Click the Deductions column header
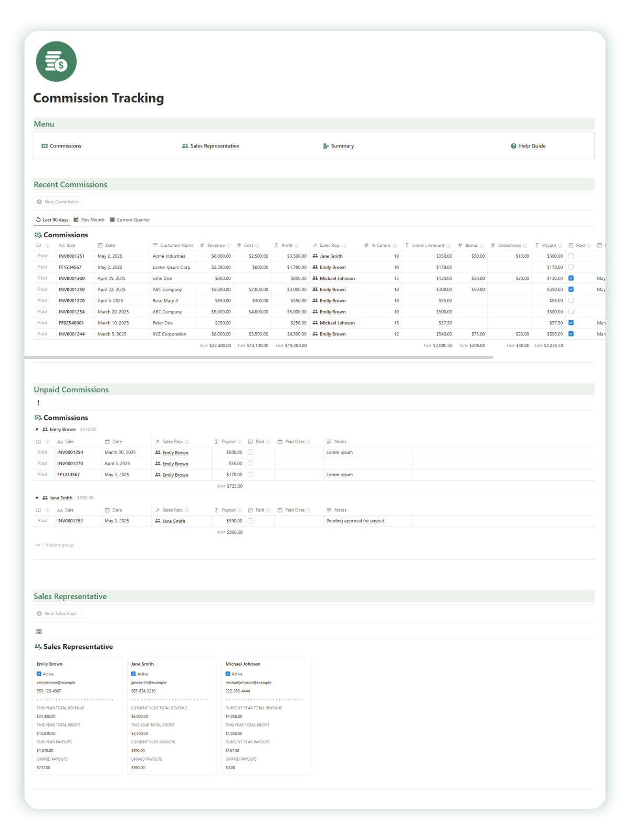The width and height of the screenshot is (630, 840). [x=509, y=245]
